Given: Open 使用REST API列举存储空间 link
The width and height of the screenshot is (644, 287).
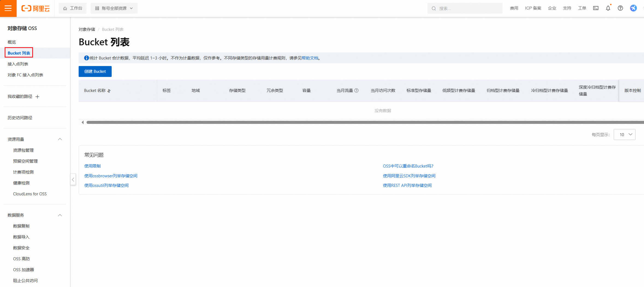Looking at the screenshot, I should (x=407, y=185).
